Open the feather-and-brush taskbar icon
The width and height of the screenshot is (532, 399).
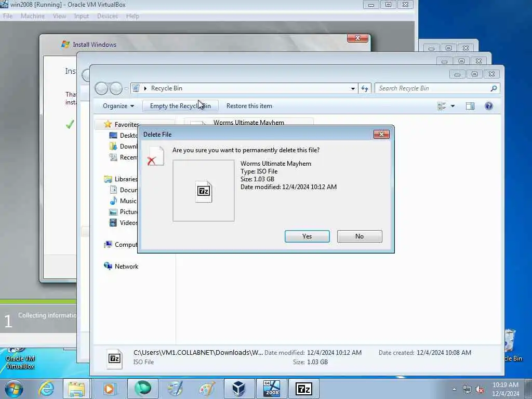175,389
